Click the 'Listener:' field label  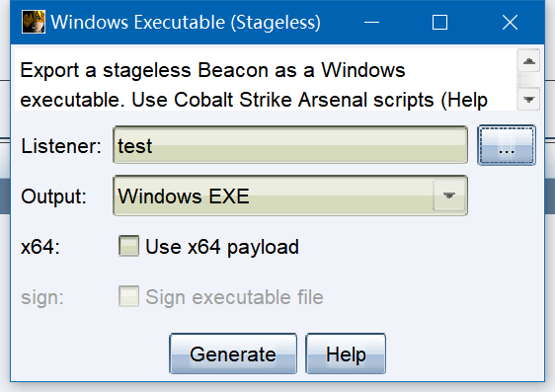click(x=61, y=146)
